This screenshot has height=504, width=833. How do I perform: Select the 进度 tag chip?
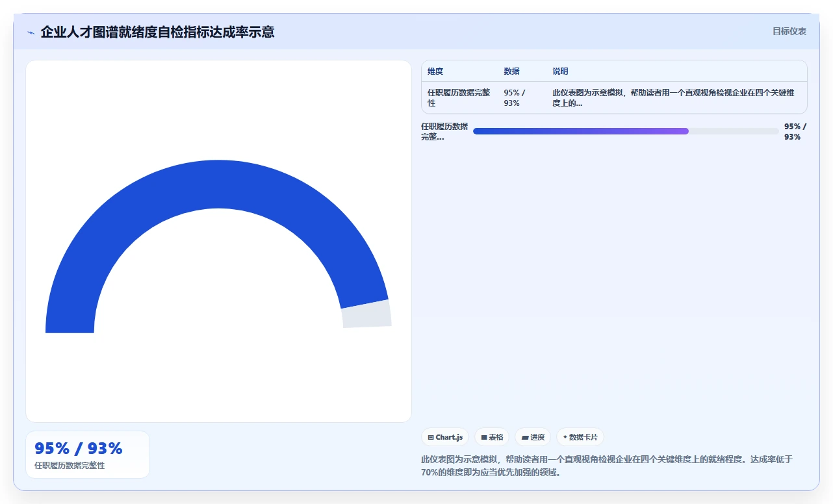(x=533, y=437)
